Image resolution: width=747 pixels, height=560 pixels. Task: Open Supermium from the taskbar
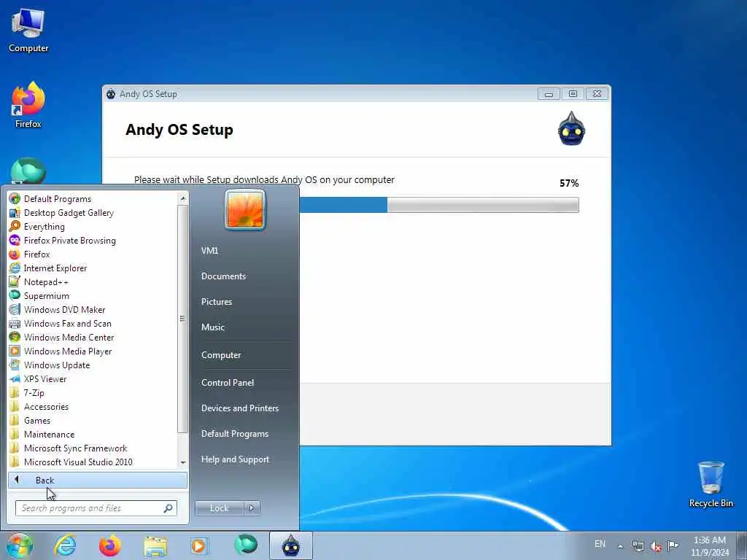(246, 545)
